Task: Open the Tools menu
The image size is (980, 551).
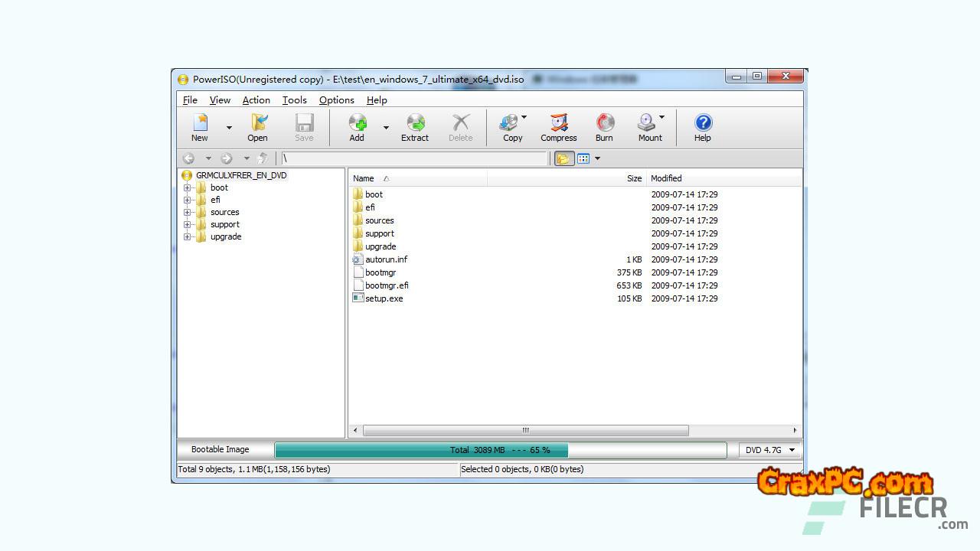Action: tap(294, 100)
